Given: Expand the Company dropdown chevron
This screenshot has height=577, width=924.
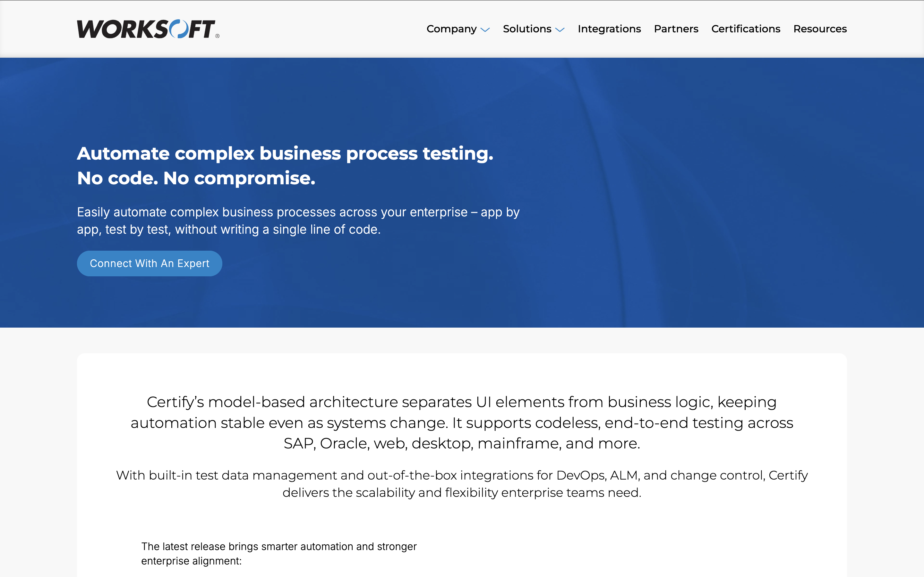Looking at the screenshot, I should pos(485,30).
